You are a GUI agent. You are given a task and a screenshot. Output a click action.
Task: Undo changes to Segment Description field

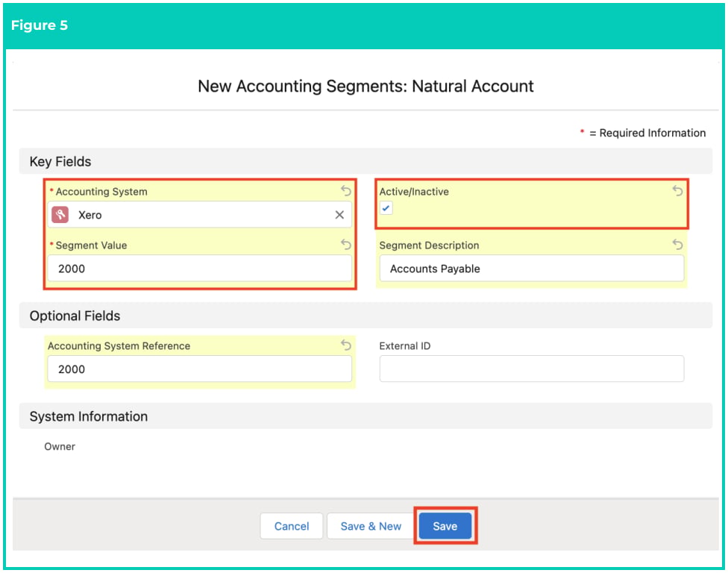[x=677, y=244]
